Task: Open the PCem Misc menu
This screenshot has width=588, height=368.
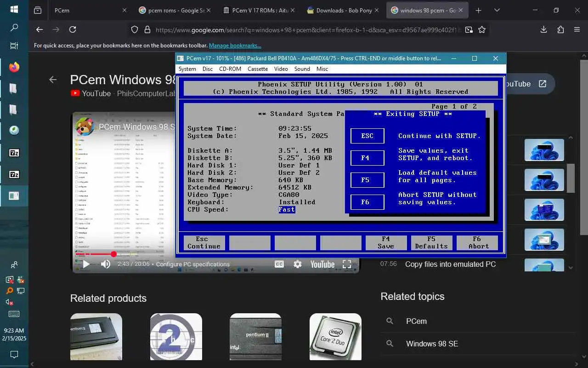Action: click(322, 69)
